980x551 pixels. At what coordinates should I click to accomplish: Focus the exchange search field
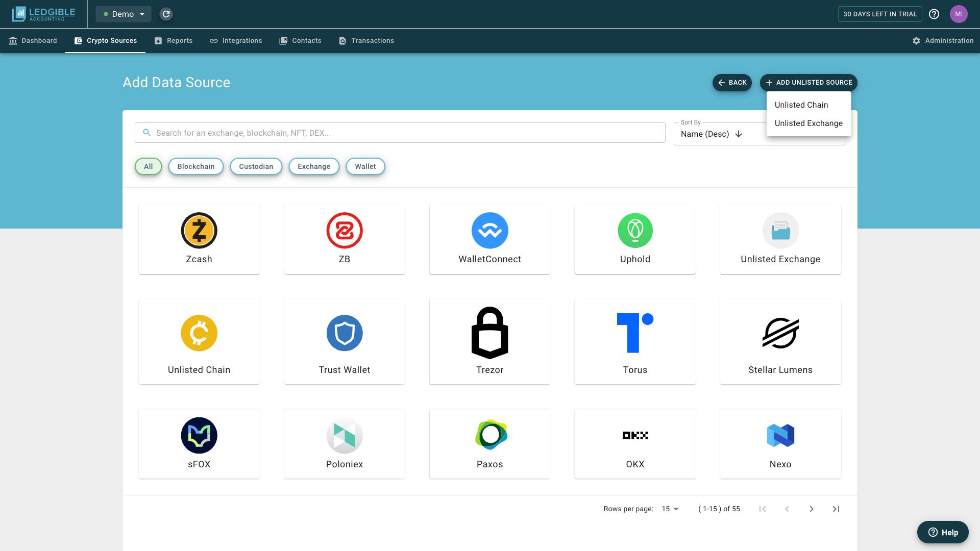[400, 133]
